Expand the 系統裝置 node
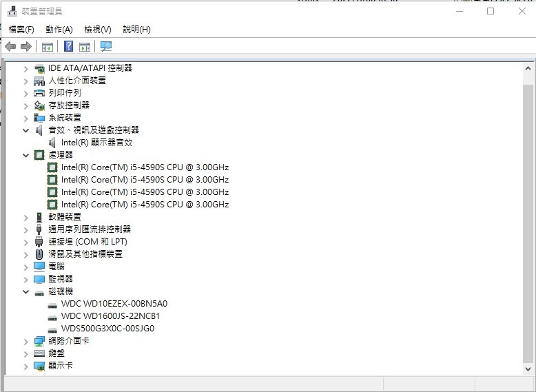This screenshot has height=392, width=536. pos(26,118)
